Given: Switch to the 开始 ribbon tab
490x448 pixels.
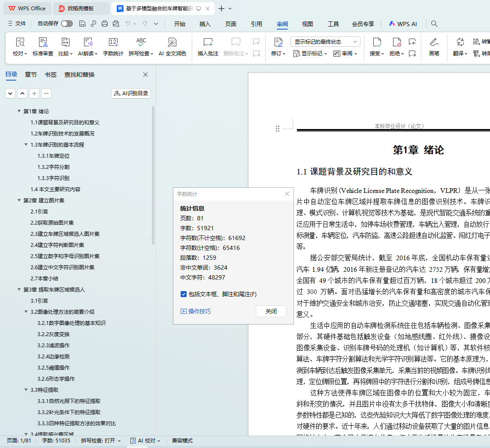Looking at the screenshot, I should 180,24.
